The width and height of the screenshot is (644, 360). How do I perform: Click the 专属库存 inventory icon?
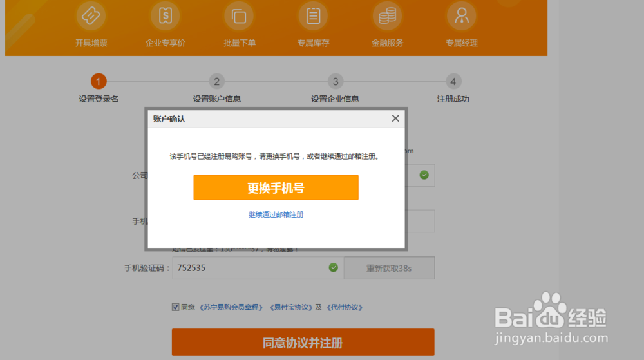pos(314,16)
